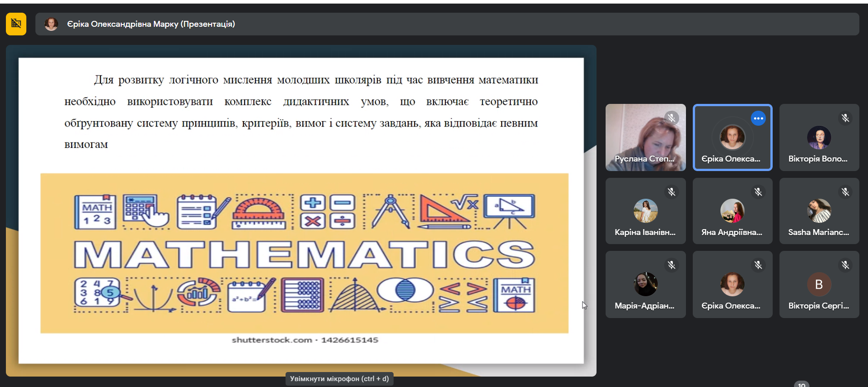868x387 pixels.
Task: Select Руслана Степ... webcam video feed
Action: click(x=646, y=137)
